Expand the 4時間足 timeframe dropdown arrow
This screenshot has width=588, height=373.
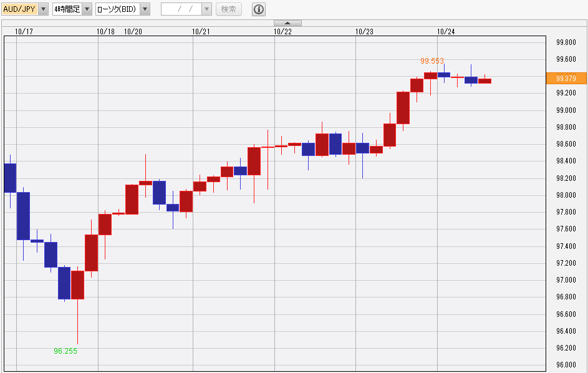pos(87,9)
